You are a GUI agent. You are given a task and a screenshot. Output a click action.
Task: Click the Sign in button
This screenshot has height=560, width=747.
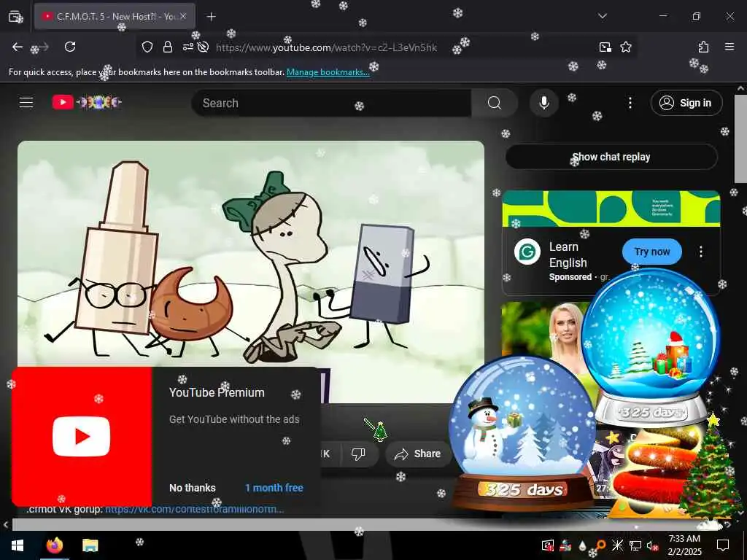686,103
